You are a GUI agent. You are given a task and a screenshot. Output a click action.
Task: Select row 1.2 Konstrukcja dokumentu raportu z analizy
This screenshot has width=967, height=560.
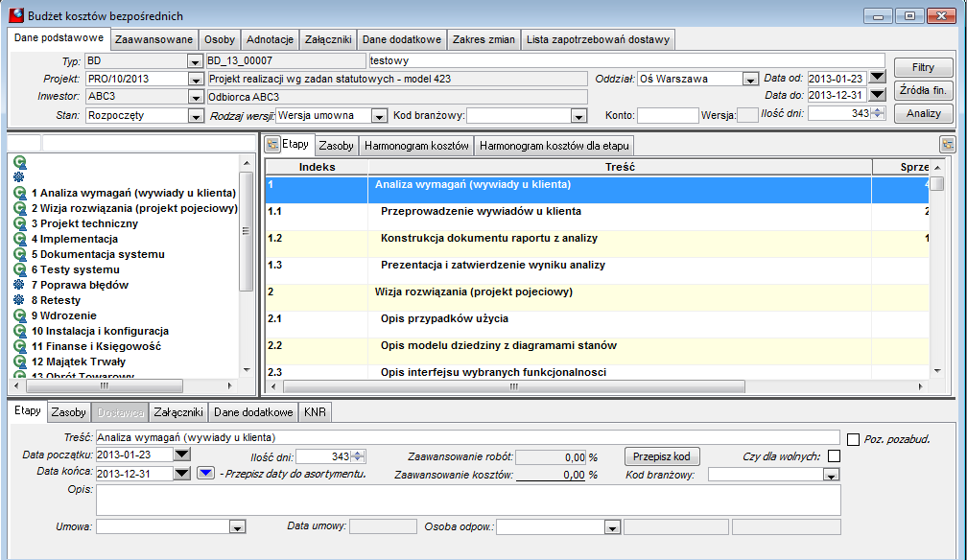coord(597,244)
